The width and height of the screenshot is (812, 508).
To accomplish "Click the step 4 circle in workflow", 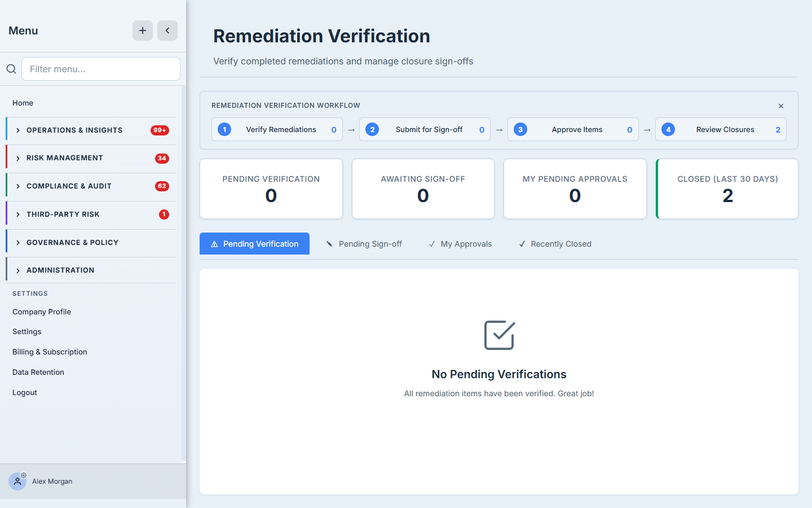I will pyautogui.click(x=668, y=129).
